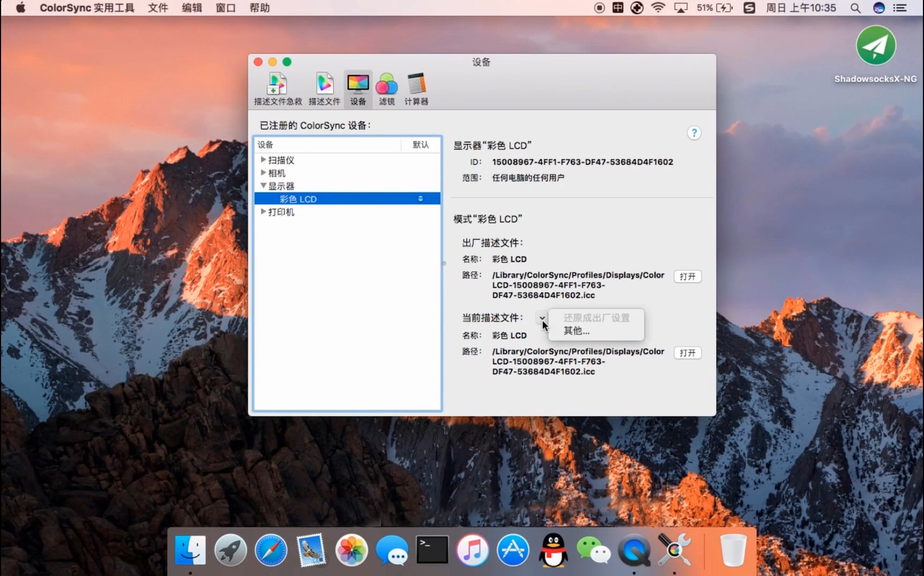Choose 其他... from the popup menu
This screenshot has height=576, width=924.
(x=577, y=331)
